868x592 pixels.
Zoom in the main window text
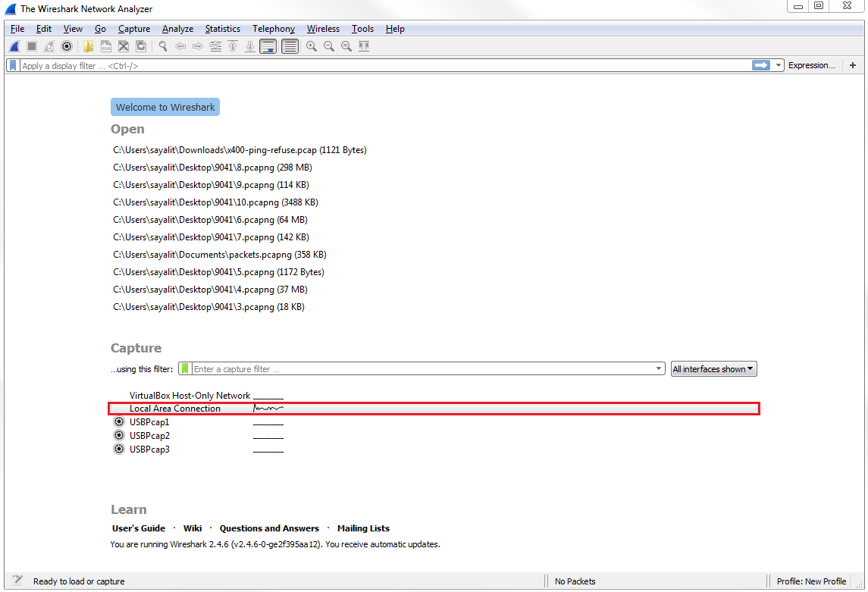tap(312, 46)
